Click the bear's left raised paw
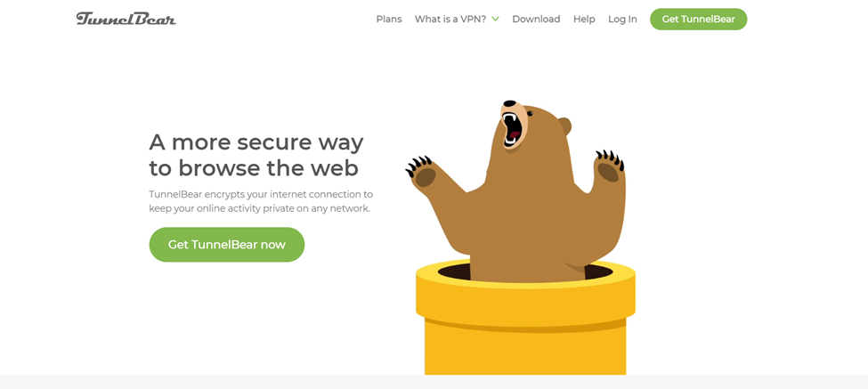Image resolution: width=868 pixels, height=389 pixels. coord(424,174)
